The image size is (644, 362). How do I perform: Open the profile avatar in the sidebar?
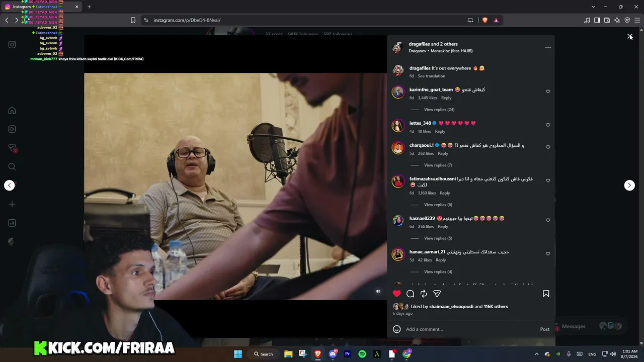(x=12, y=241)
